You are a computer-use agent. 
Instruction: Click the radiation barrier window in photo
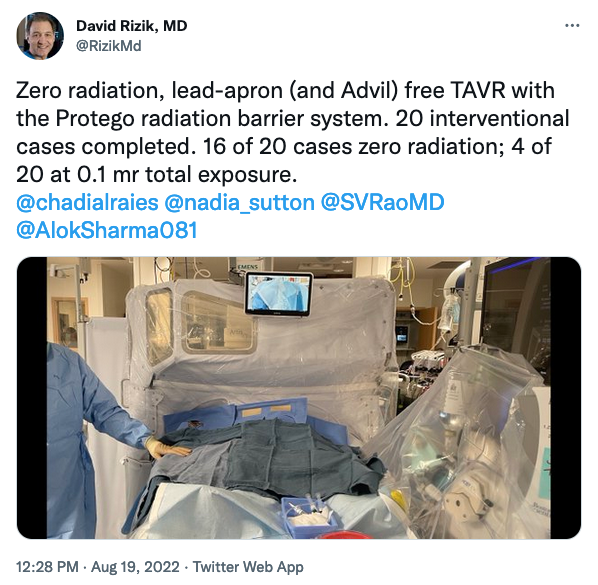[x=217, y=323]
